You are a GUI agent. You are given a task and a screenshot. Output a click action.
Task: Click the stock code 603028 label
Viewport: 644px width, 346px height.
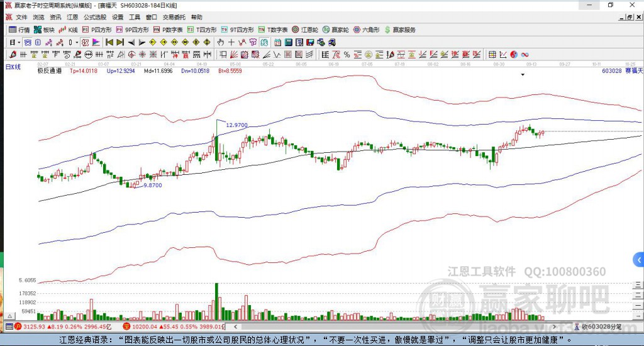tap(611, 70)
